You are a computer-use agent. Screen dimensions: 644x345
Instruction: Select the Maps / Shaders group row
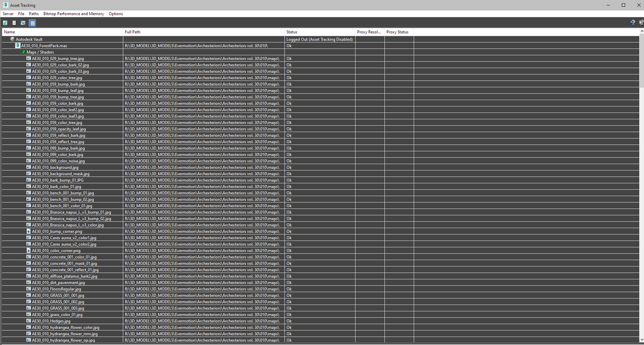(320, 52)
